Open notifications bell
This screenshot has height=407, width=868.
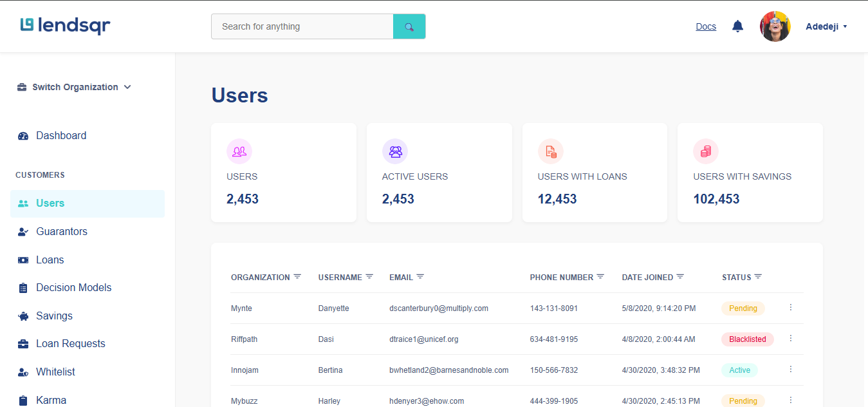click(738, 26)
